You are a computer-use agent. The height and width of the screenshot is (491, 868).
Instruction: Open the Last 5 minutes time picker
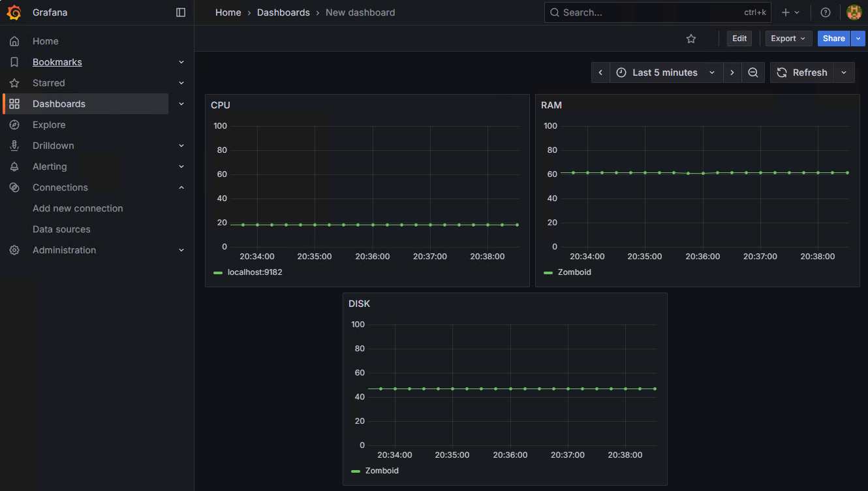[666, 72]
